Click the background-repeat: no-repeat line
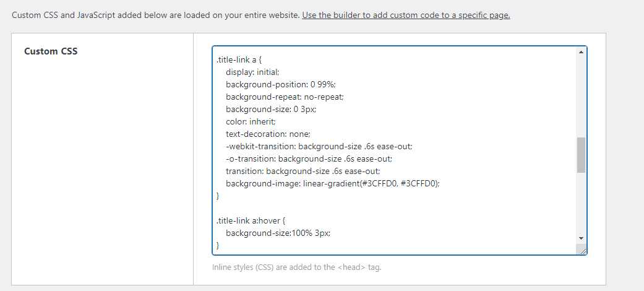 (x=285, y=97)
